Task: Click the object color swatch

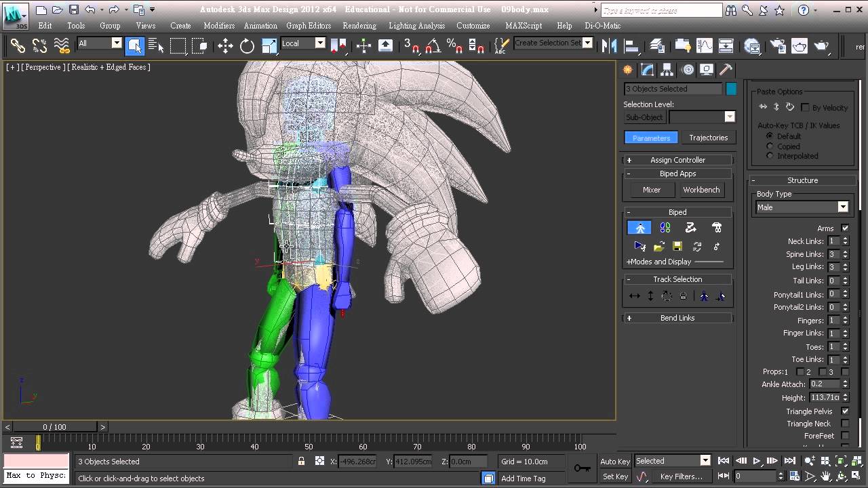Action: 731,89
